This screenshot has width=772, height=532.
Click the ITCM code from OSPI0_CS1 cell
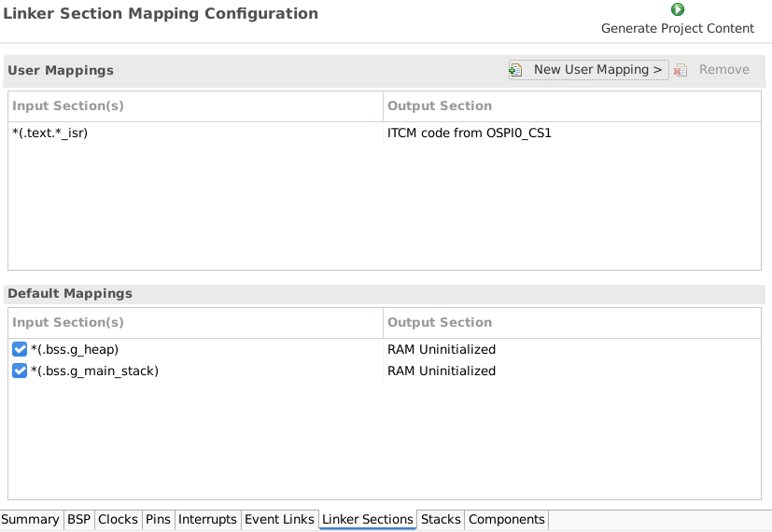coord(470,133)
